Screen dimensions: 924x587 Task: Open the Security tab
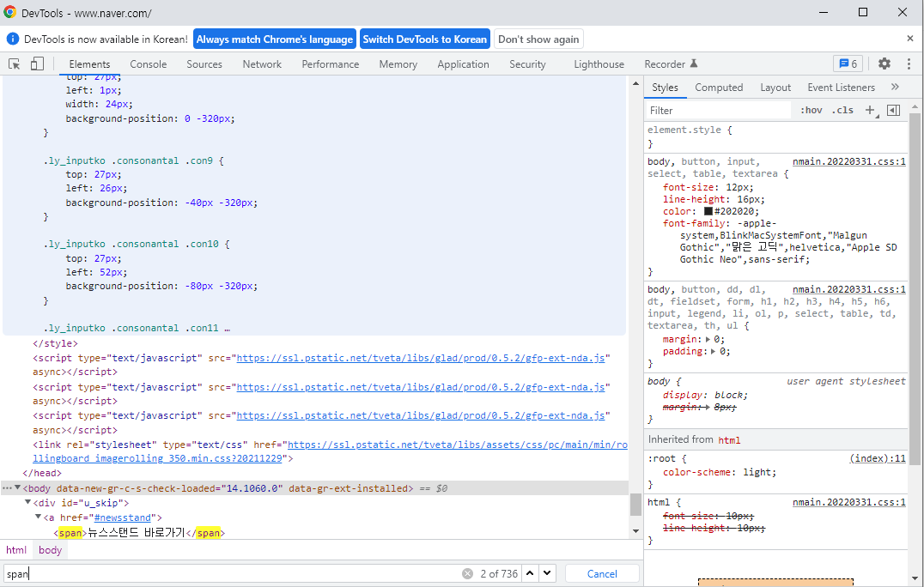(x=527, y=64)
